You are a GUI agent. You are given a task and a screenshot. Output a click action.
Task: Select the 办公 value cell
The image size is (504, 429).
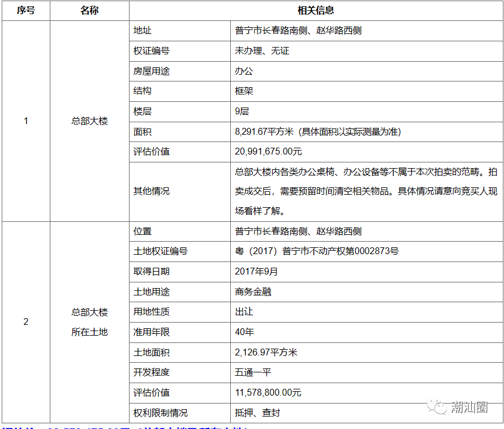(x=367, y=71)
